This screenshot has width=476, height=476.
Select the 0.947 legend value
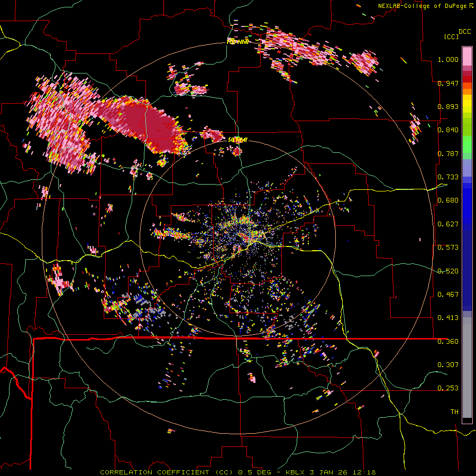coord(448,83)
